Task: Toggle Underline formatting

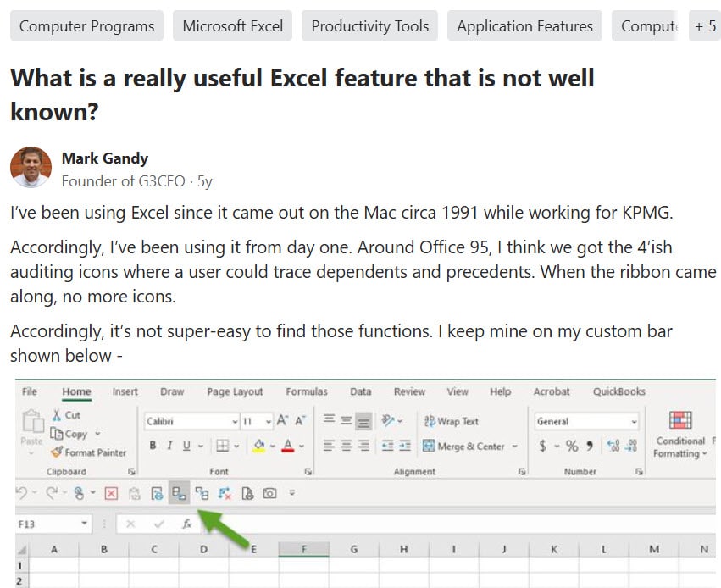Action: (186, 446)
